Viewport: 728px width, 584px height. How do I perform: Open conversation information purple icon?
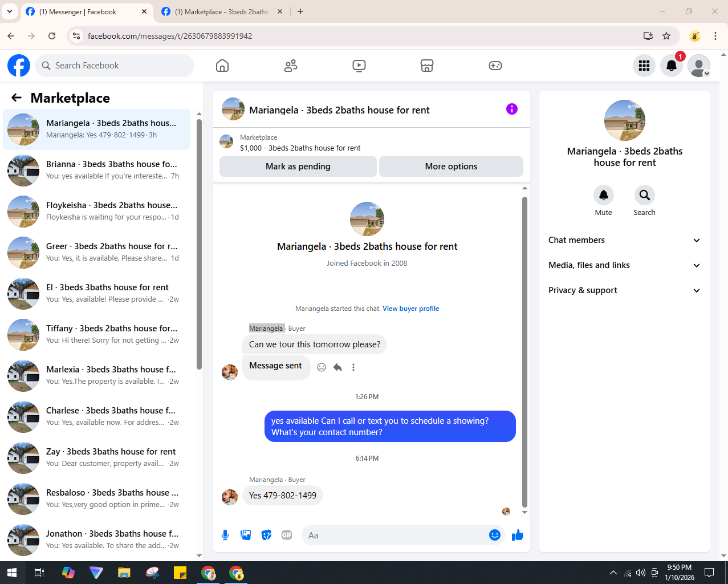(512, 109)
